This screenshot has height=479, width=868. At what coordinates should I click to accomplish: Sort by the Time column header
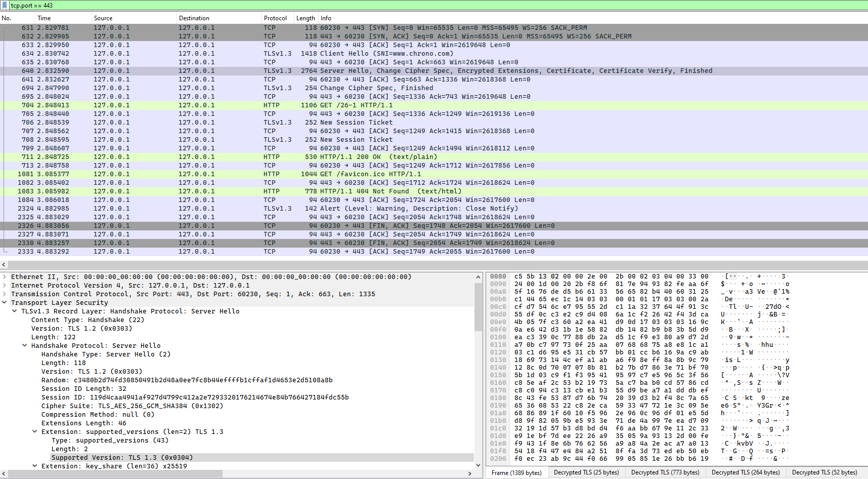point(63,18)
